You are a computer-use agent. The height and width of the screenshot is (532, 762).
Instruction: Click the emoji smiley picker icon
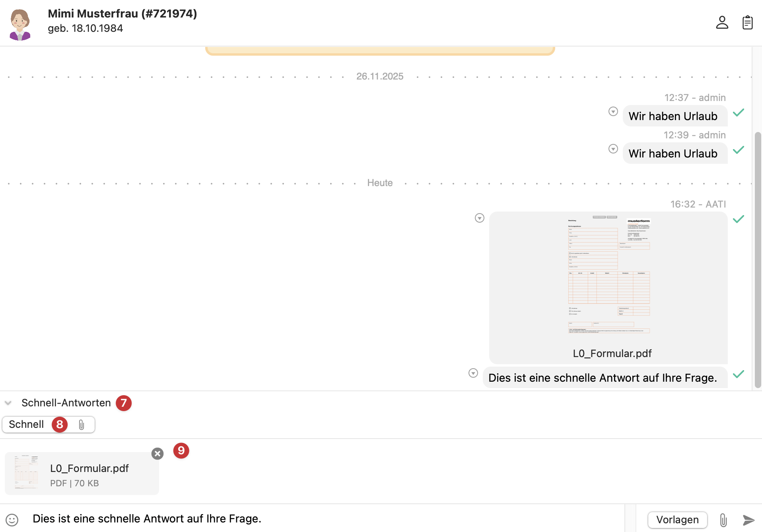pos(12,520)
